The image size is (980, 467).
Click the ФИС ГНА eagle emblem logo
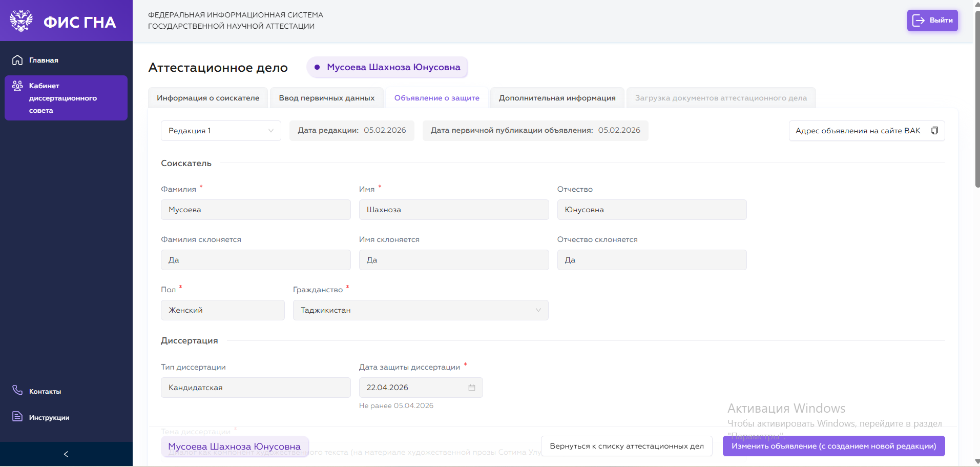coord(21,21)
